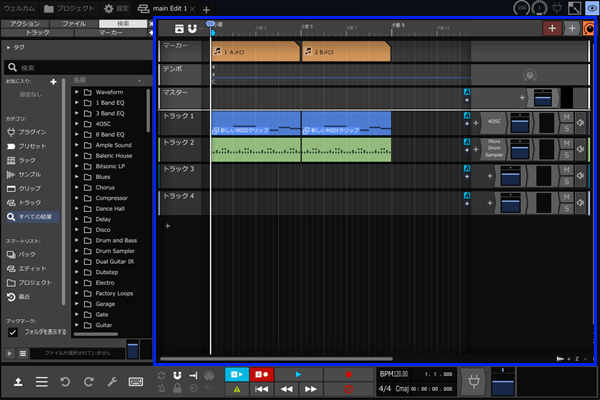Click the red plus button above tracks
Screen dimensions: 600x400
pos(552,28)
